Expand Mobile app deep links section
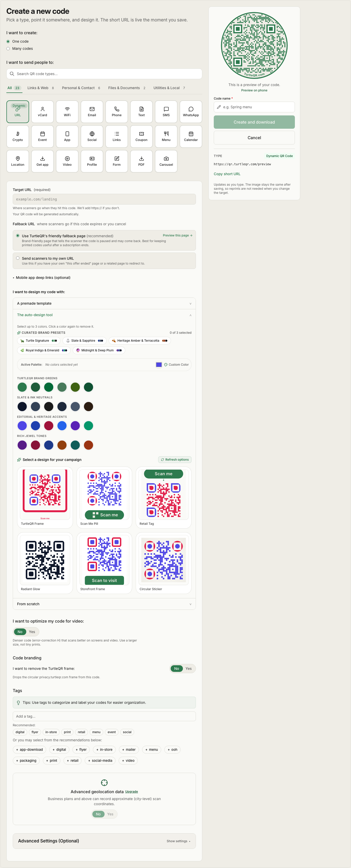This screenshot has width=351, height=868. tap(42, 278)
